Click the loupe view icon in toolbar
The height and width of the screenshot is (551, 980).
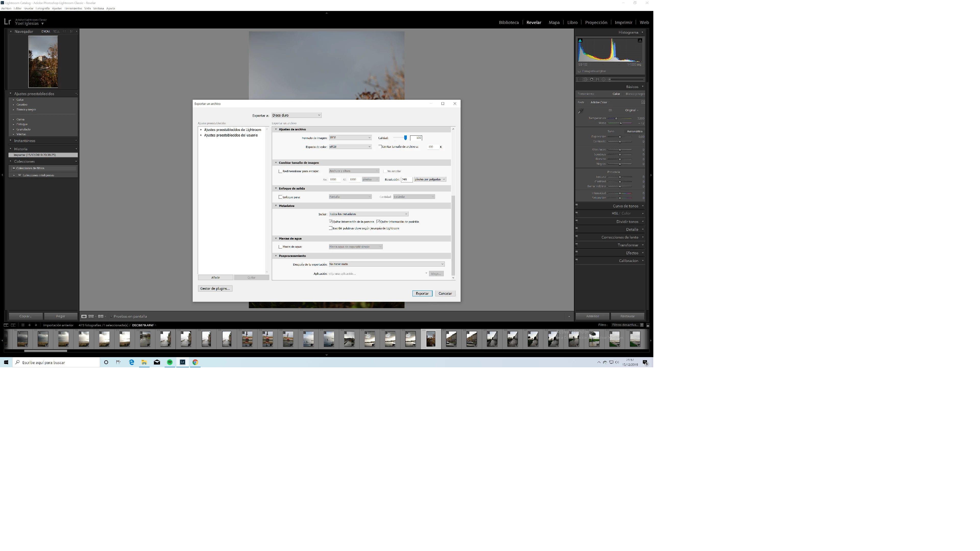[x=84, y=316]
